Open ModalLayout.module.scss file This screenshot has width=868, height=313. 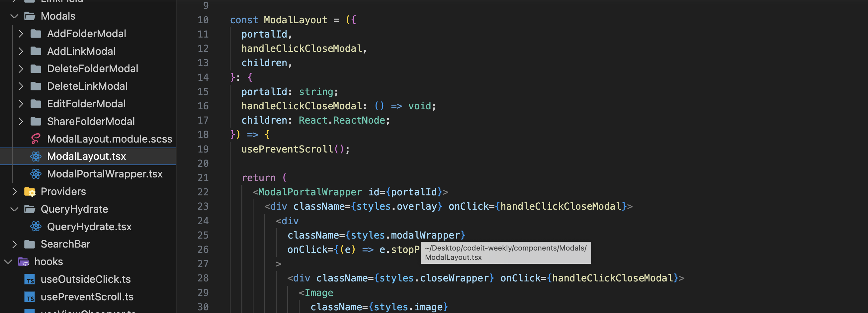click(110, 139)
